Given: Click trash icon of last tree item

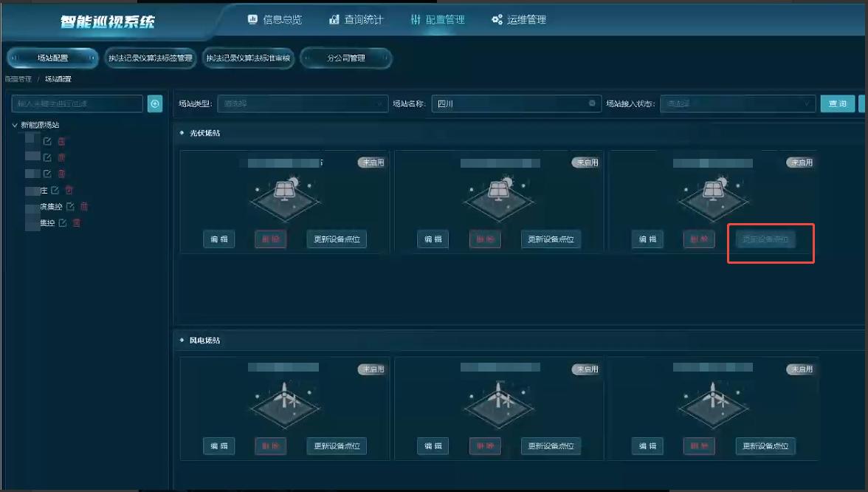Looking at the screenshot, I should pyautogui.click(x=76, y=223).
